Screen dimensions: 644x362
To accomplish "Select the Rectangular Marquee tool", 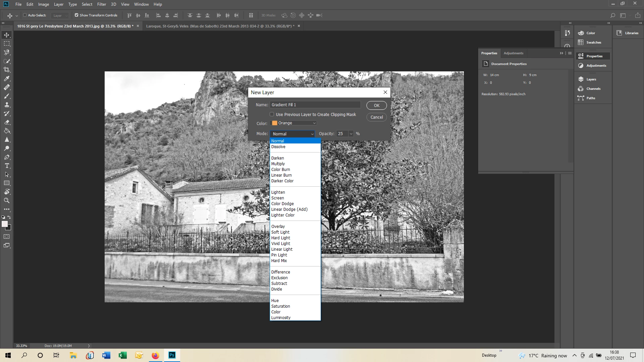I will point(7,44).
